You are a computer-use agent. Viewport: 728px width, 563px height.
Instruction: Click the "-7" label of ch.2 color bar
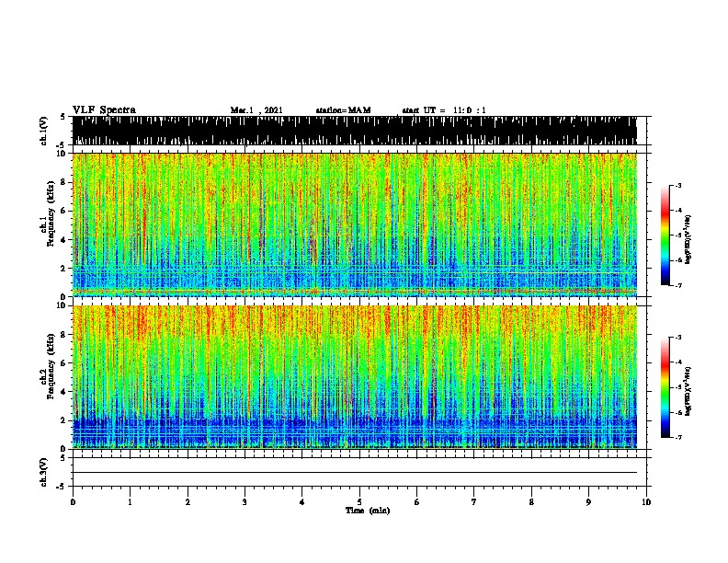tap(677, 437)
